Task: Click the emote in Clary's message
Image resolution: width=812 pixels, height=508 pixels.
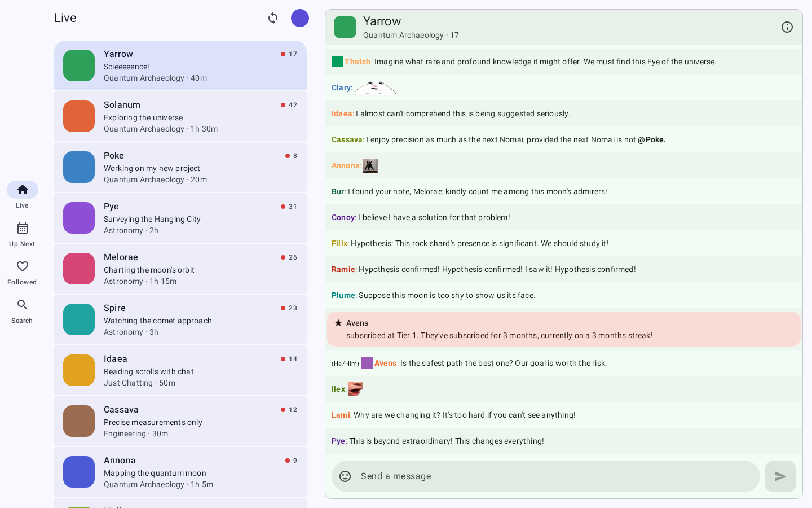Action: 376,87
